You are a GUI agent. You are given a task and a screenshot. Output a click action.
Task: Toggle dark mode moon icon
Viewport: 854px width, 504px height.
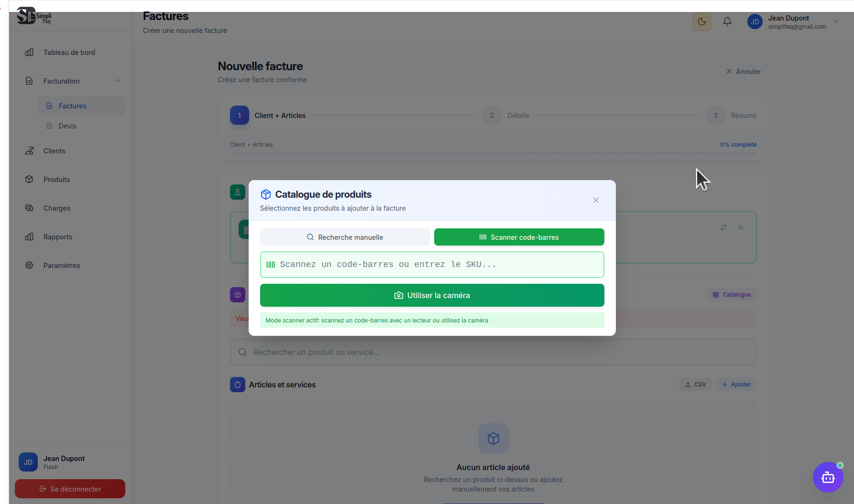pos(701,21)
